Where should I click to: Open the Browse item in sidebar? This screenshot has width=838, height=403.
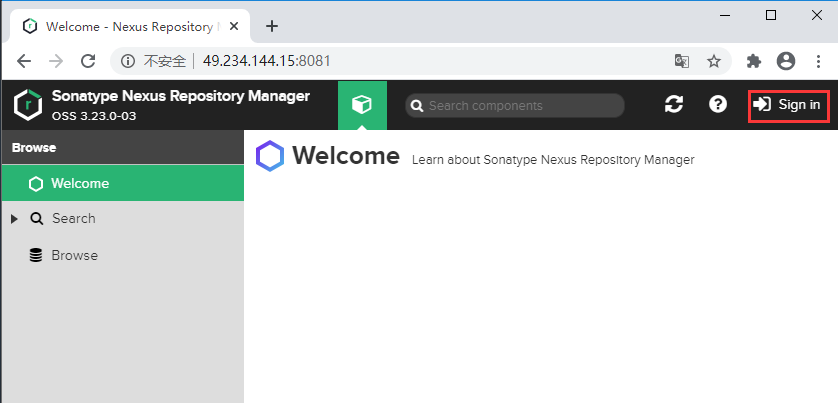pos(74,256)
